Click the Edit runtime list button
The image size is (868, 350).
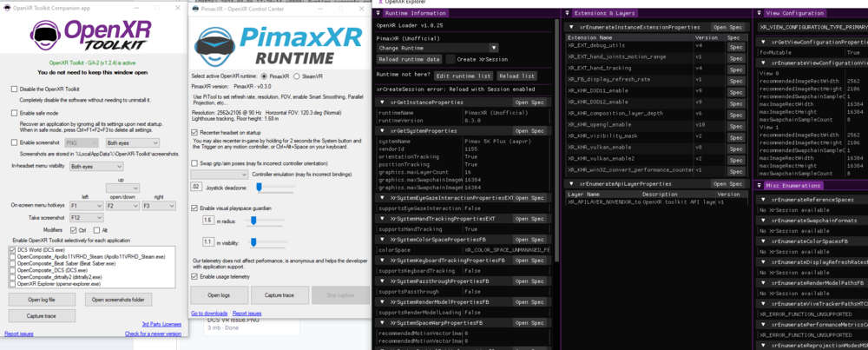point(463,76)
